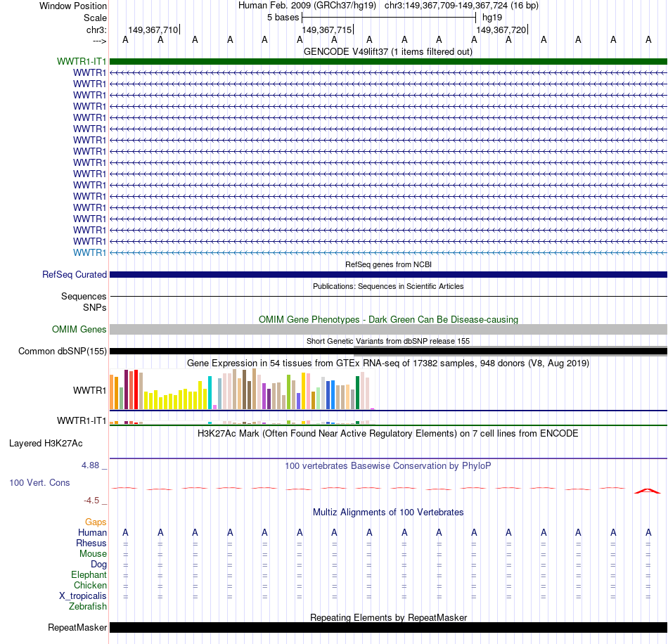The width and height of the screenshot is (668, 644).
Task: Click the dark blue RefSeq Curated bar
Action: coord(388,275)
